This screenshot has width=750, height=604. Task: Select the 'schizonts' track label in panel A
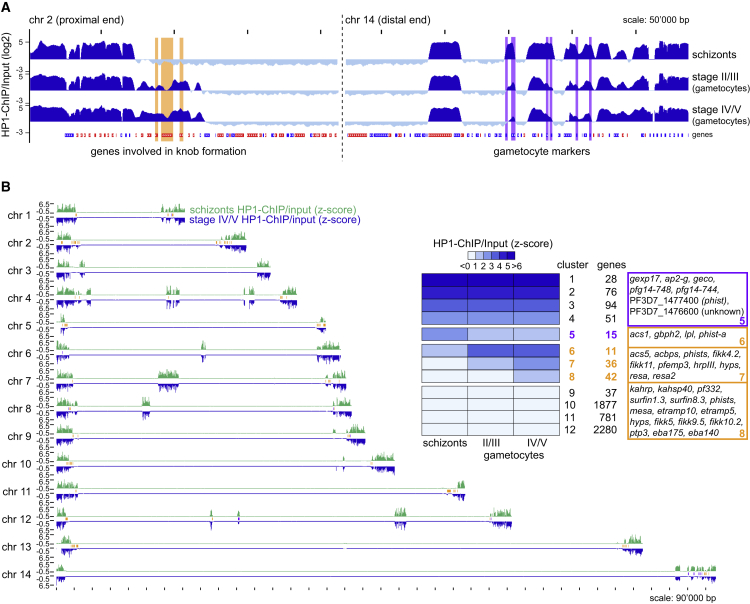(x=714, y=55)
